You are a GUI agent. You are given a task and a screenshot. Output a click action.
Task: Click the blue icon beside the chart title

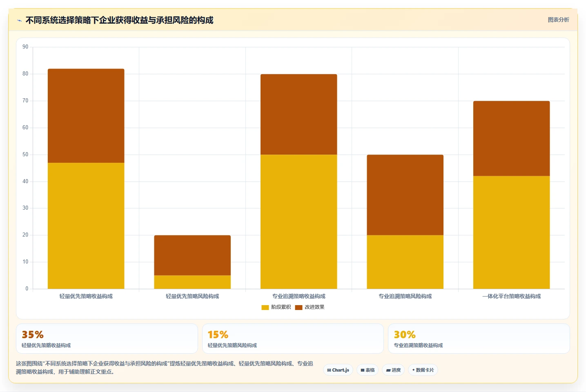[x=19, y=20]
